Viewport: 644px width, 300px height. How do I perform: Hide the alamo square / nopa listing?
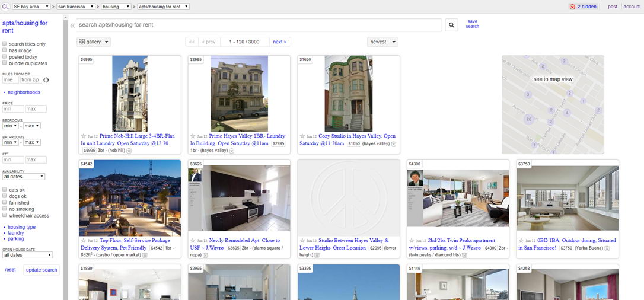205,256
